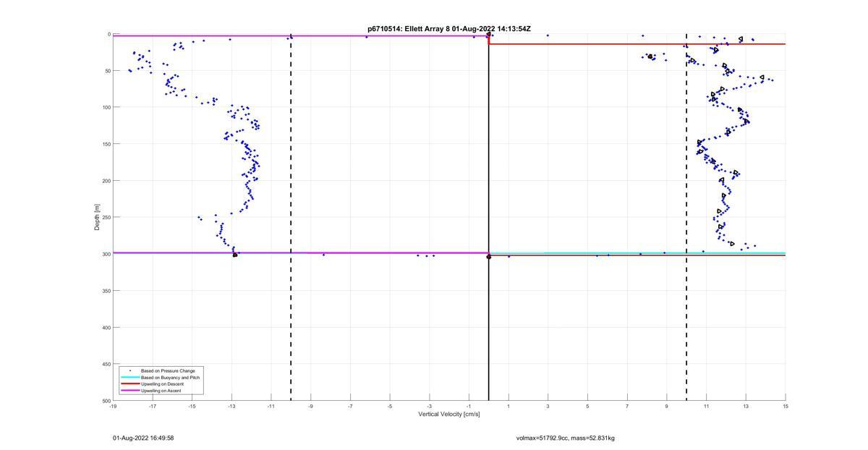868x450 pixels.
Task: Click the depth tick label "100"
Action: [x=106, y=107]
